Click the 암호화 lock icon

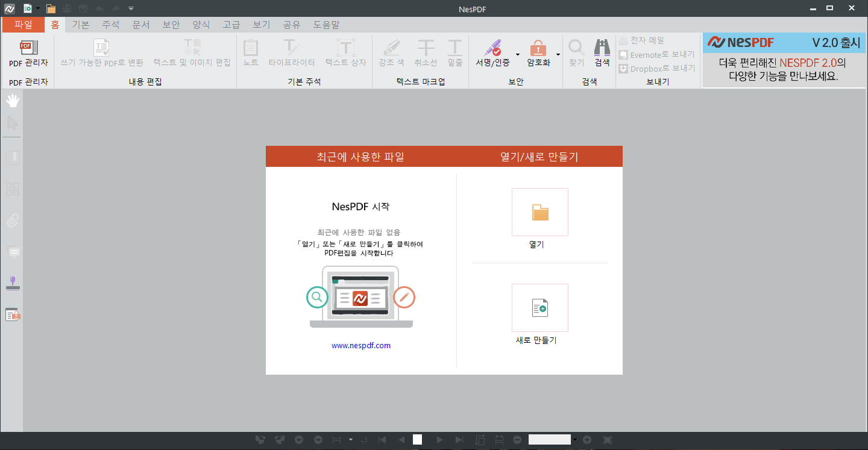(538, 48)
